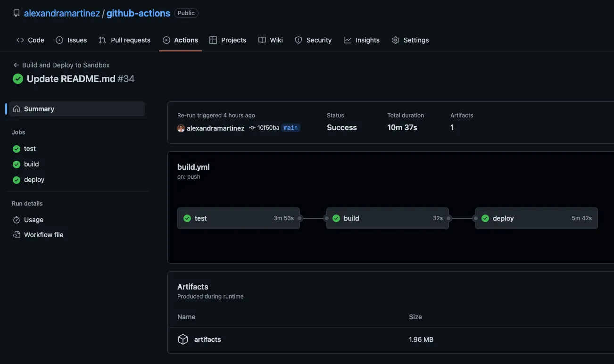Click the Settings gear icon
This screenshot has height=364, width=614.
(396, 40)
